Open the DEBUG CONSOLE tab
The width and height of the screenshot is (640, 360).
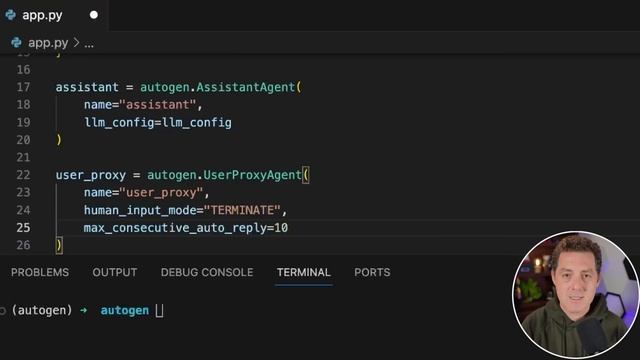click(x=207, y=272)
